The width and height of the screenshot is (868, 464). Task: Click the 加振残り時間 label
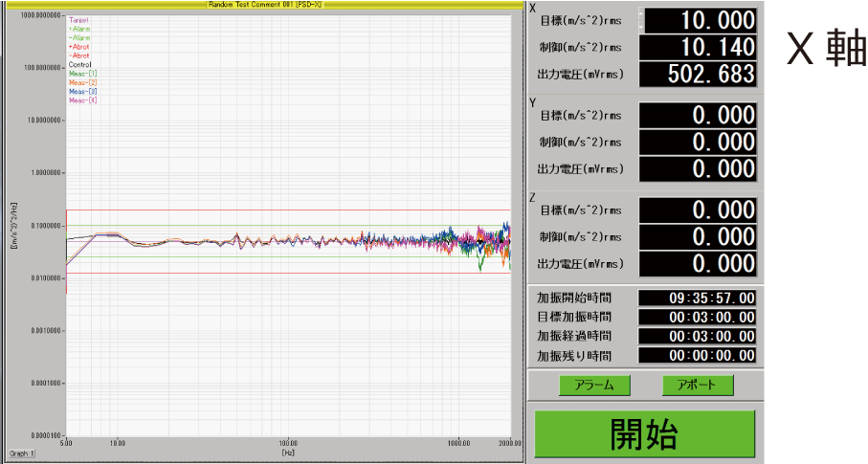(x=574, y=356)
